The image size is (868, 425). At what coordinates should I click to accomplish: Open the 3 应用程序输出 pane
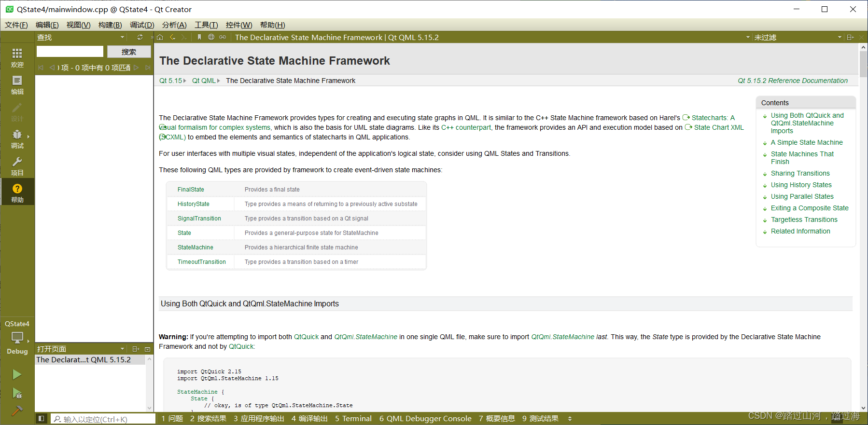[x=259, y=419]
